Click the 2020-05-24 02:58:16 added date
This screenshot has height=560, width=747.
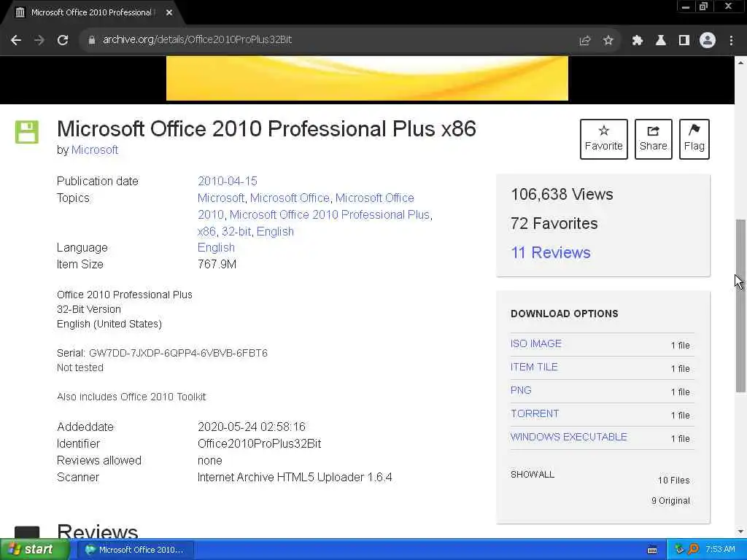click(252, 427)
